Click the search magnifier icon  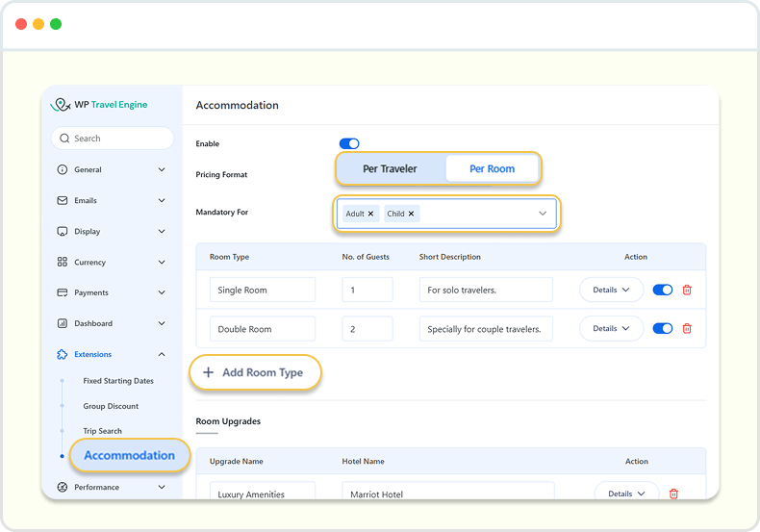64,139
